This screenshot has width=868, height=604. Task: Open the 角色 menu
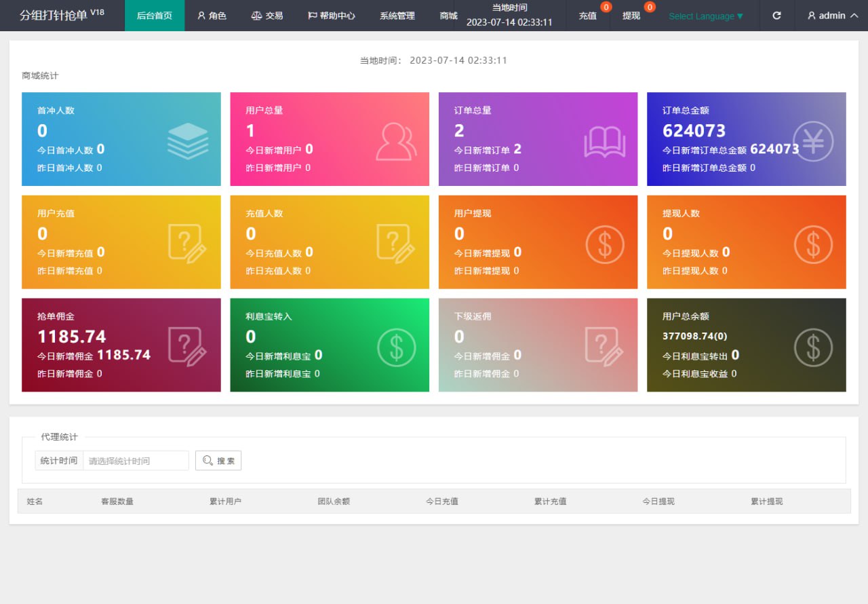(212, 16)
